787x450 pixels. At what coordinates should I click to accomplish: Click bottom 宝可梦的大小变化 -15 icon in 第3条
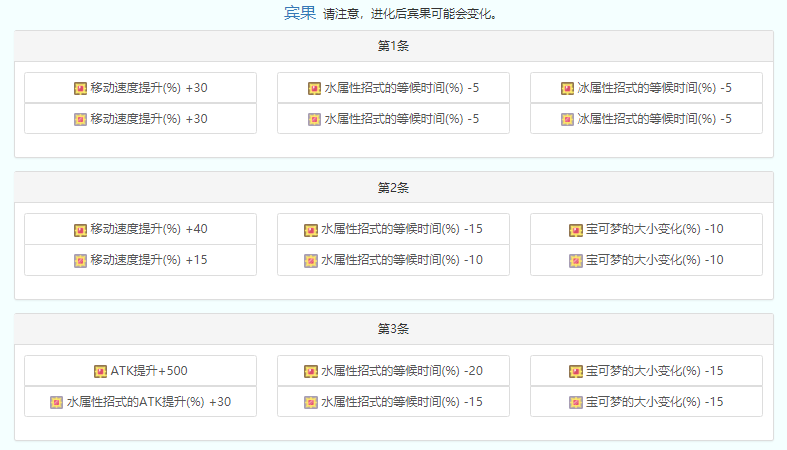(575, 403)
